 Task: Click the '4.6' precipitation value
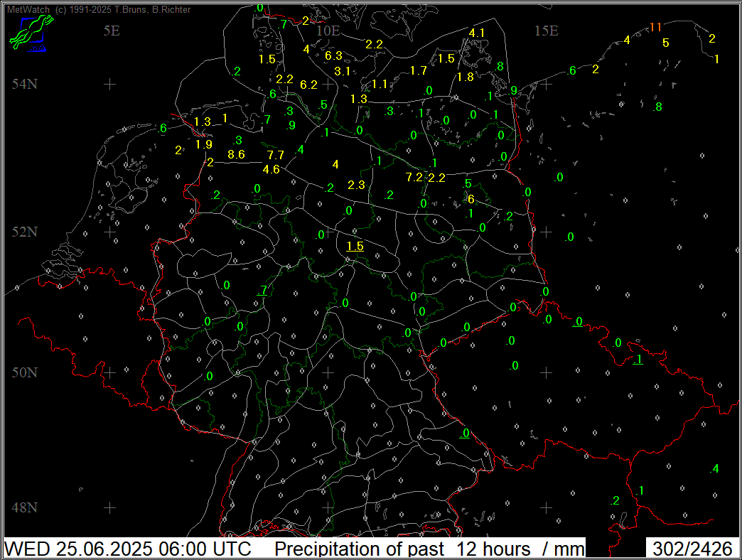click(x=271, y=169)
